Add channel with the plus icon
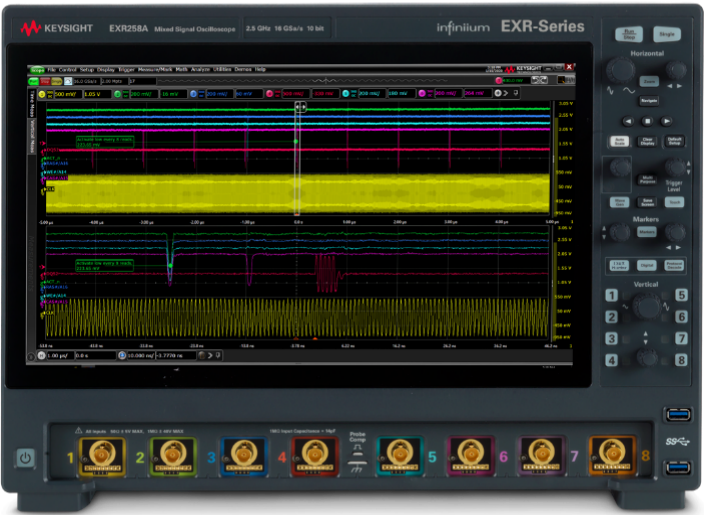The width and height of the screenshot is (704, 517). pyautogui.click(x=497, y=93)
